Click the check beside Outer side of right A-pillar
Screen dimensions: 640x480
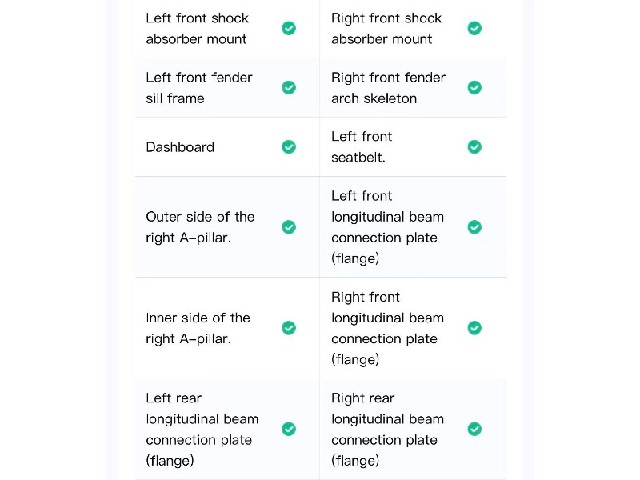pos(289,227)
